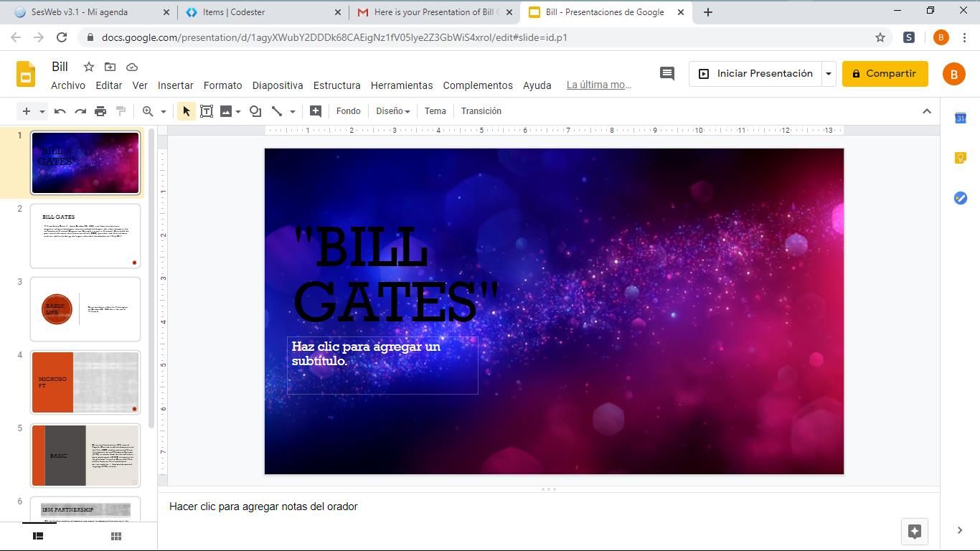Screen dimensions: 980x551
Task: Open the Shape tool
Action: pos(255,111)
